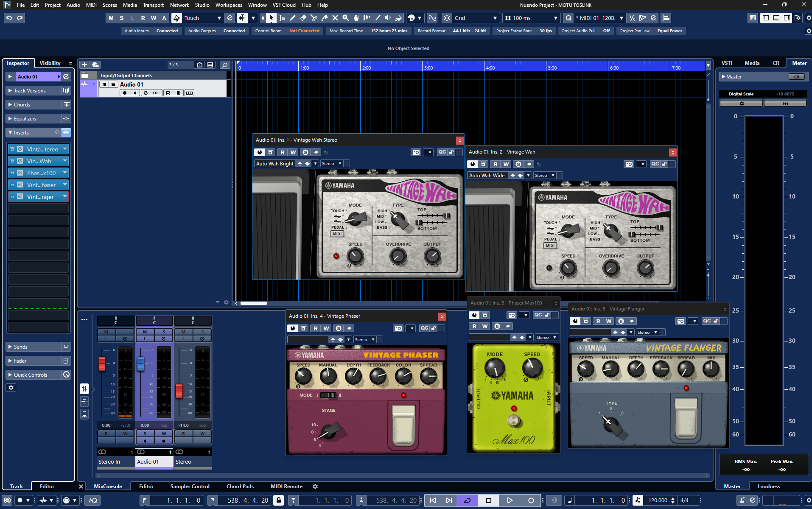Click the Cycle loop button in transport

468,501
